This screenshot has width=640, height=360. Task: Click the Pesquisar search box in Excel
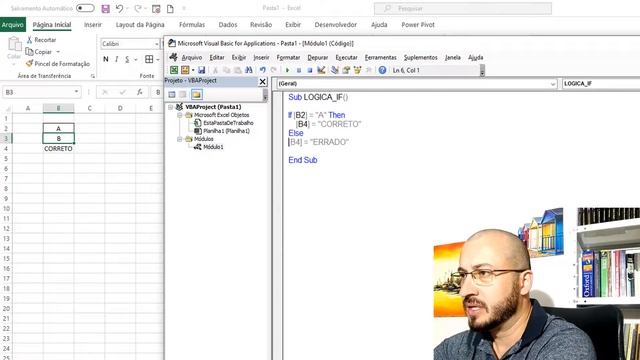coord(463,8)
